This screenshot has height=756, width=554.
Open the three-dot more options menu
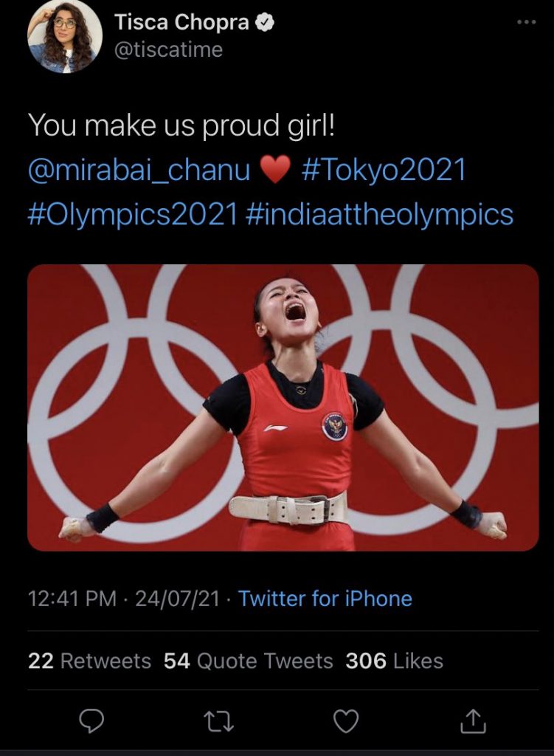[x=525, y=22]
